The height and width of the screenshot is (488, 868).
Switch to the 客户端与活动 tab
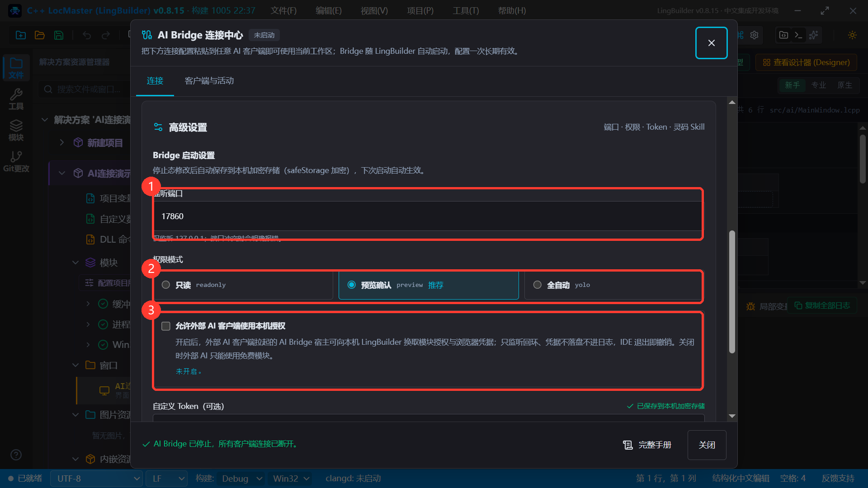(x=209, y=81)
